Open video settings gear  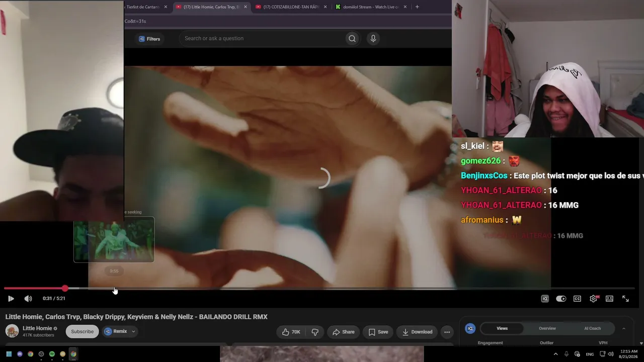pos(594,299)
